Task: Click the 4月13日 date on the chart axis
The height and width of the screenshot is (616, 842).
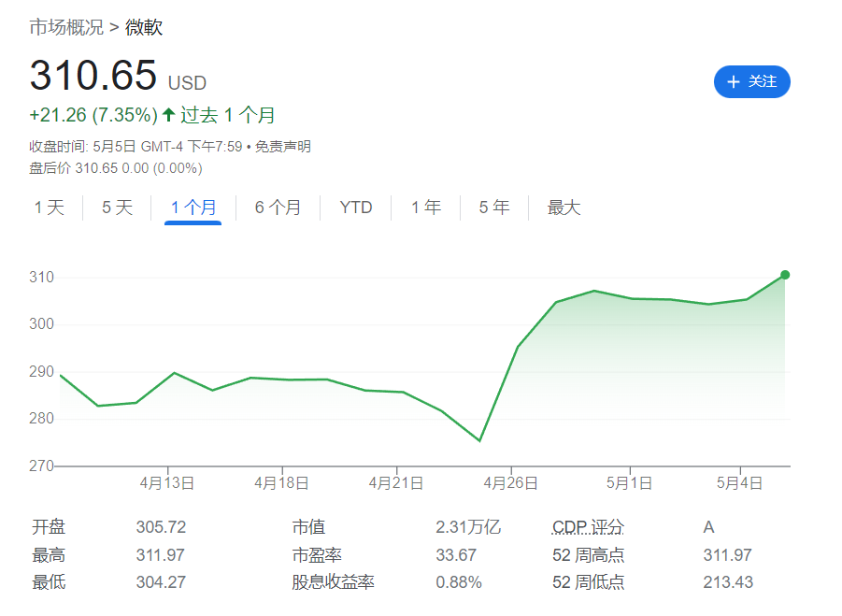Action: (x=167, y=483)
